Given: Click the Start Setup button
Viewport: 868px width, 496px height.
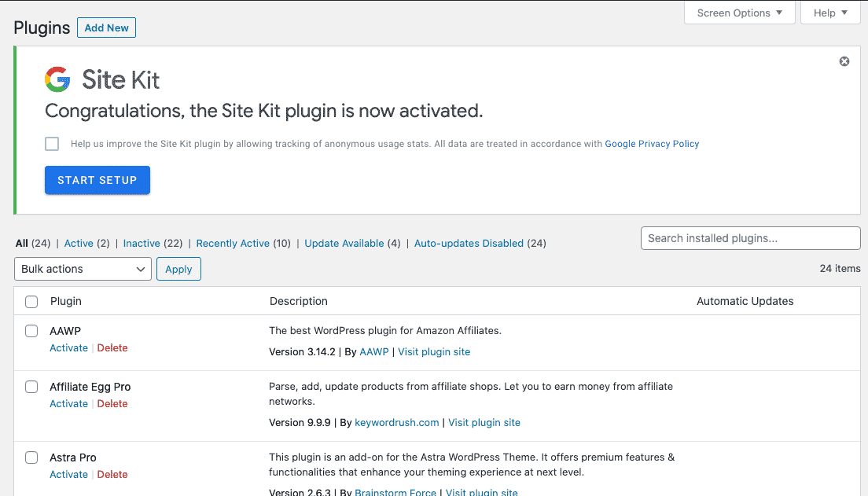Looking at the screenshot, I should pos(97,180).
